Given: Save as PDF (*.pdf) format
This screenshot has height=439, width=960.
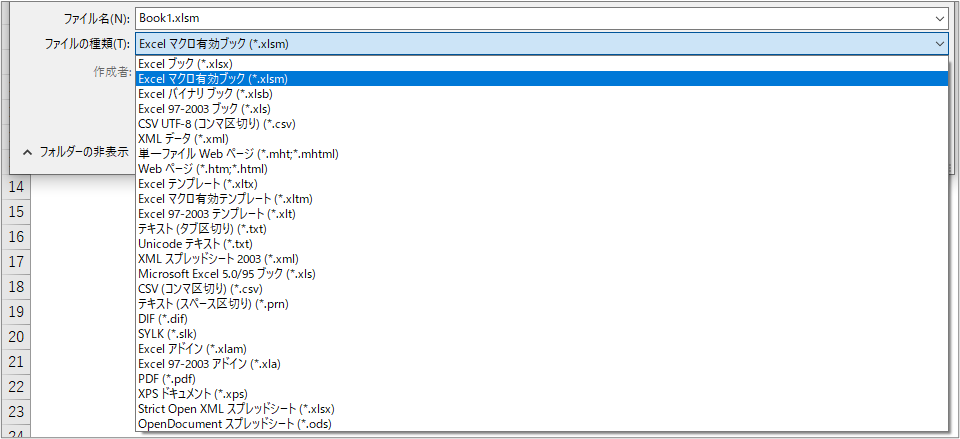Looking at the screenshot, I should pyautogui.click(x=542, y=378).
